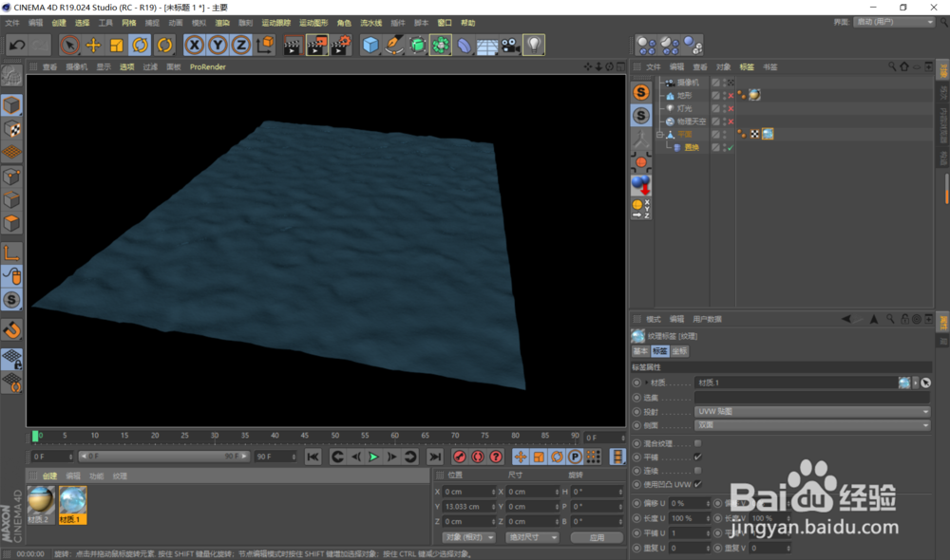The height and width of the screenshot is (560, 950).
Task: Open the 创建 menu in menu bar
Action: coord(59,23)
